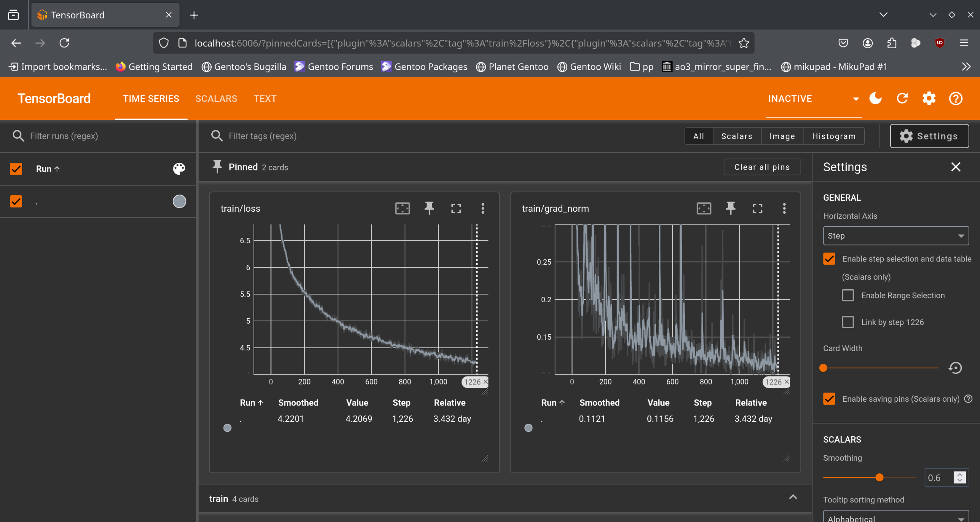
Task: Open Planet Gentoo bookmark
Action: (x=512, y=67)
